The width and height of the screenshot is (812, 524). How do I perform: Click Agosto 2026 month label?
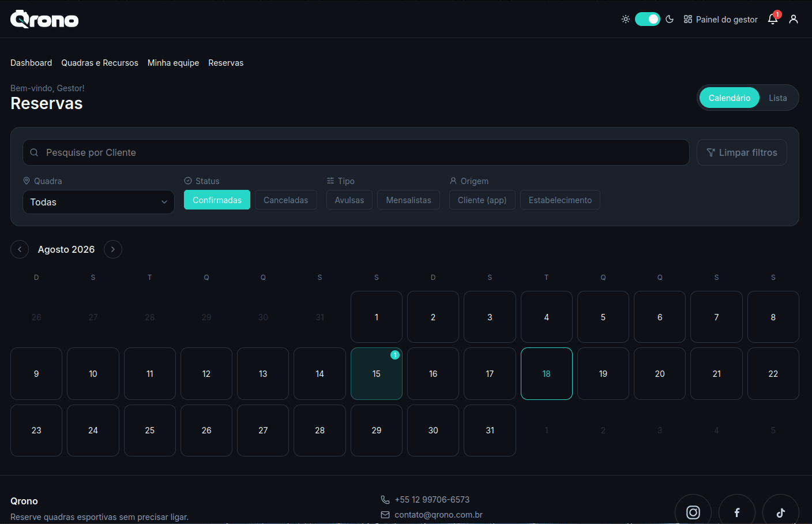coord(66,249)
